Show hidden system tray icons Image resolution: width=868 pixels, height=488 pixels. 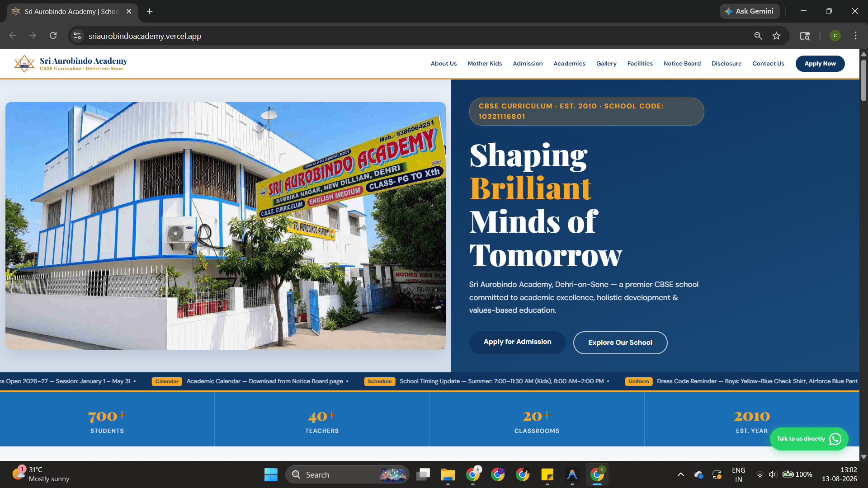[x=680, y=474]
